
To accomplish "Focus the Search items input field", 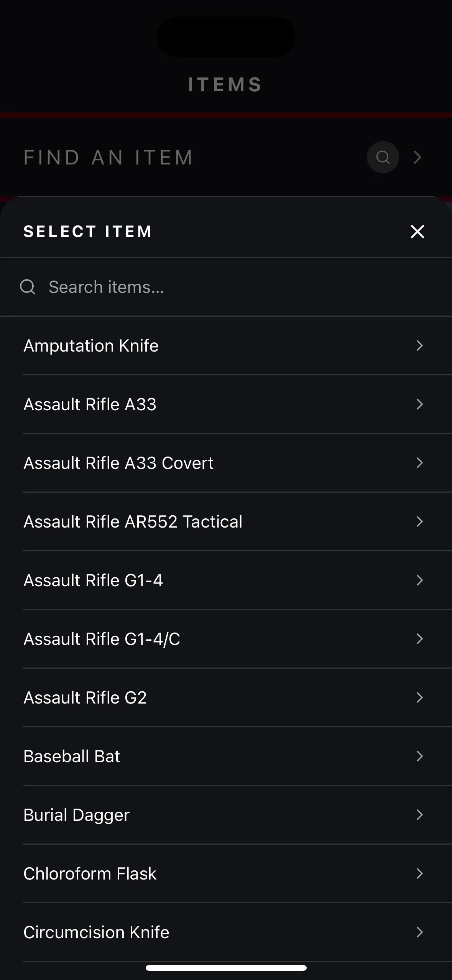I will coord(226,287).
